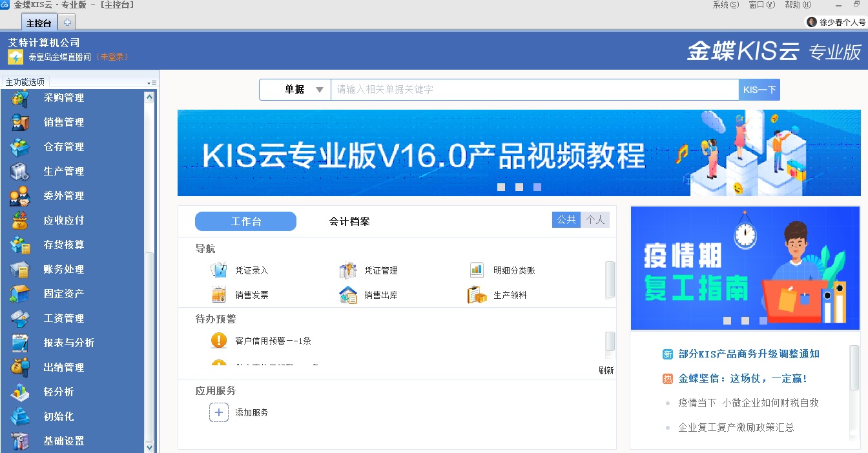This screenshot has height=453, width=868.
Task: Click the 未登录 login status link
Action: [113, 57]
